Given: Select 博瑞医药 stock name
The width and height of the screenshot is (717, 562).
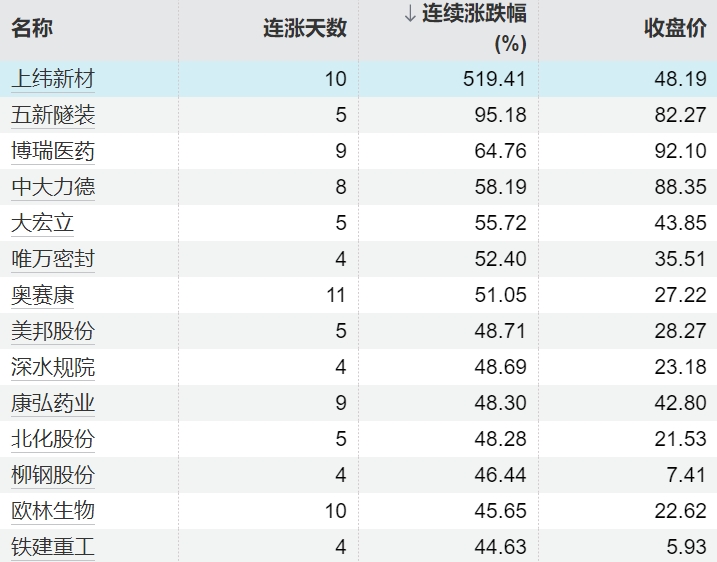Looking at the screenshot, I should (53, 151).
